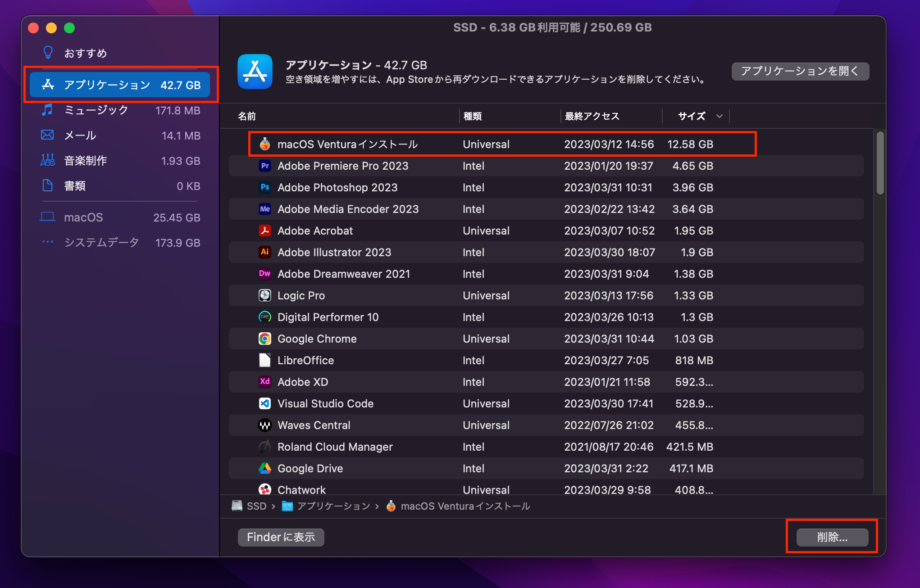Image resolution: width=920 pixels, height=588 pixels.
Task: Select the Roland Cloud Manager row name
Action: [x=335, y=447]
